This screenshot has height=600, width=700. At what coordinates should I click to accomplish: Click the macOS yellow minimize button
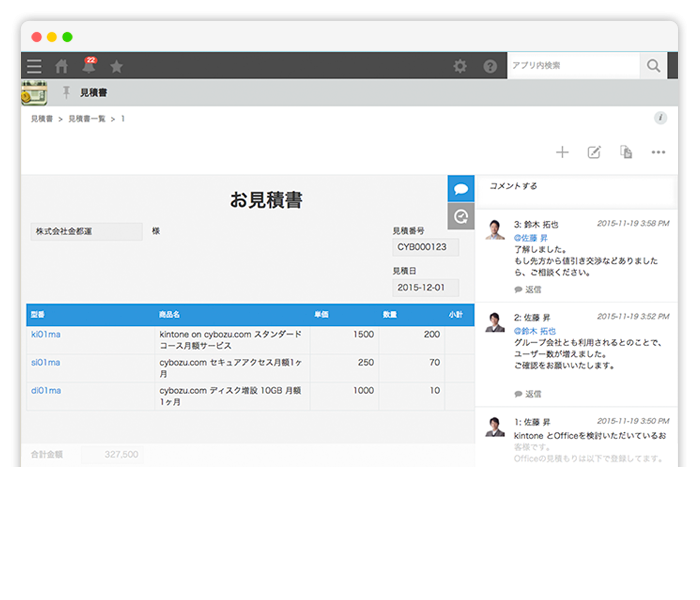[52, 37]
